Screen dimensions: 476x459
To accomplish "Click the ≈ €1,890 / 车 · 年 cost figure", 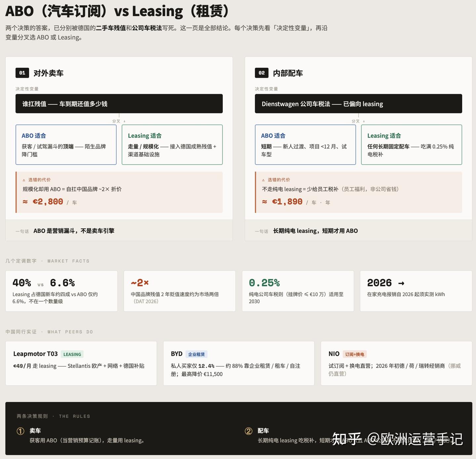I will click(296, 202).
